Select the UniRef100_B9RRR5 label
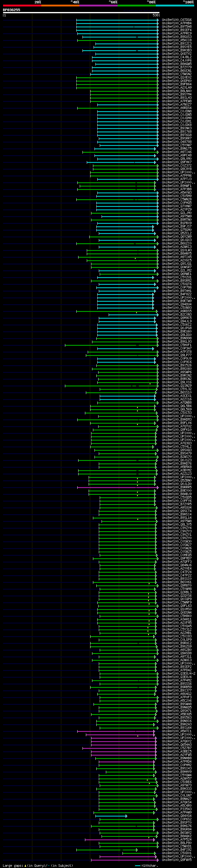The height and width of the screenshot is (868, 197). pyautogui.click(x=177, y=487)
